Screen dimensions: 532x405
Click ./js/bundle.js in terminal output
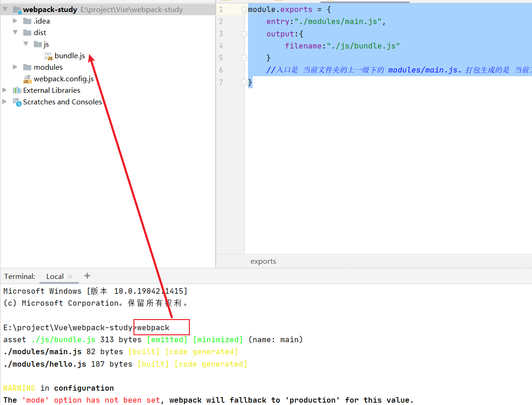[63, 339]
